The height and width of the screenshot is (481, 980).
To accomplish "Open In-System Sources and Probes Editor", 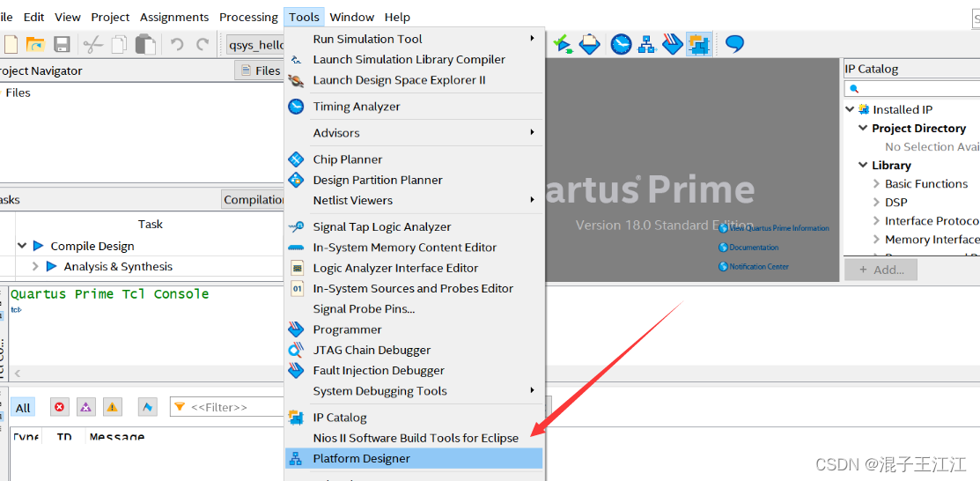I will pyautogui.click(x=415, y=289).
